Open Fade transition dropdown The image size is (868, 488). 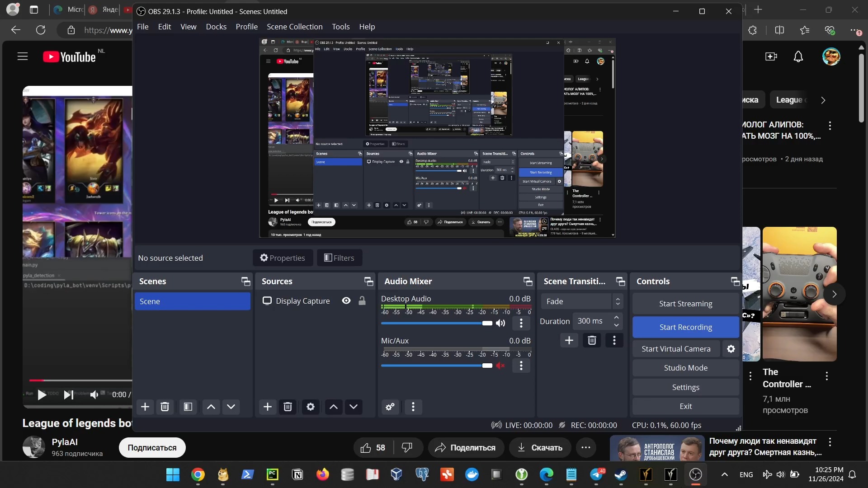(x=582, y=301)
